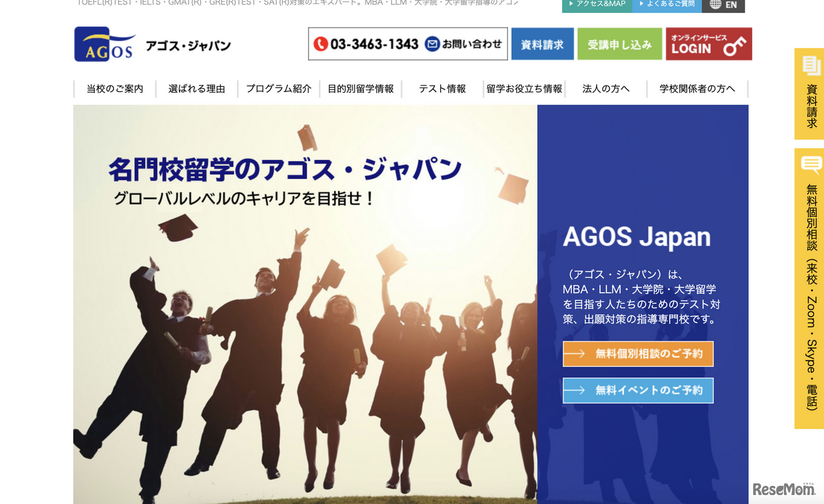Click the red phone receiver icon

[x=321, y=44]
